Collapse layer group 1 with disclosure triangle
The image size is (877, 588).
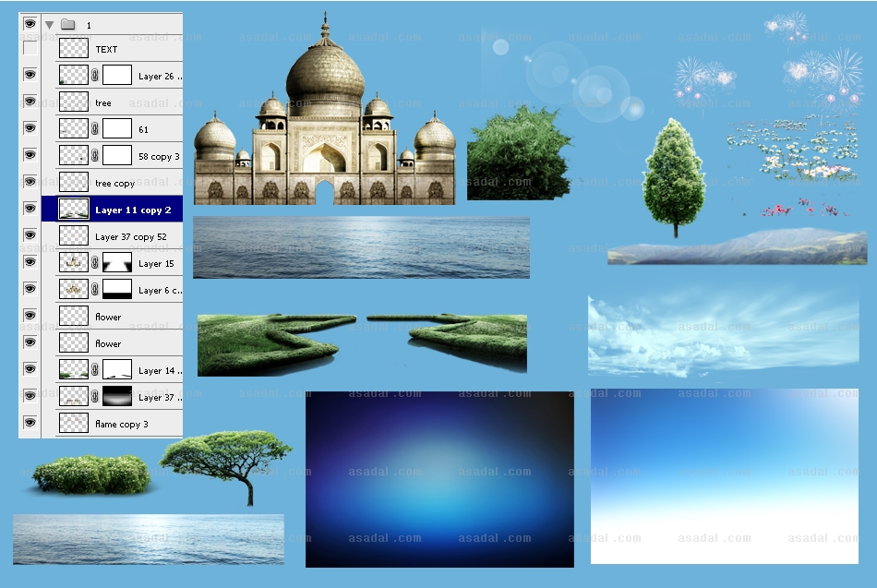[x=49, y=25]
